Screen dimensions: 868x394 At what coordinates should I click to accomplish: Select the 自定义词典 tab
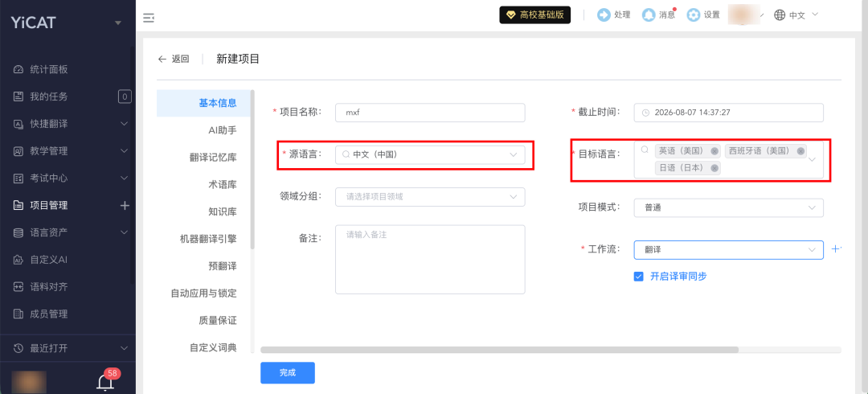coord(203,347)
